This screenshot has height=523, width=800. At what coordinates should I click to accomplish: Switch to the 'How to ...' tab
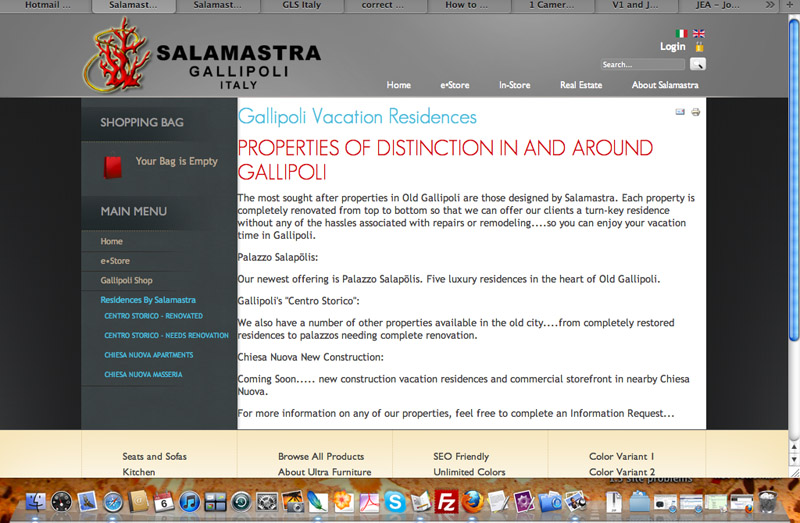466,5
